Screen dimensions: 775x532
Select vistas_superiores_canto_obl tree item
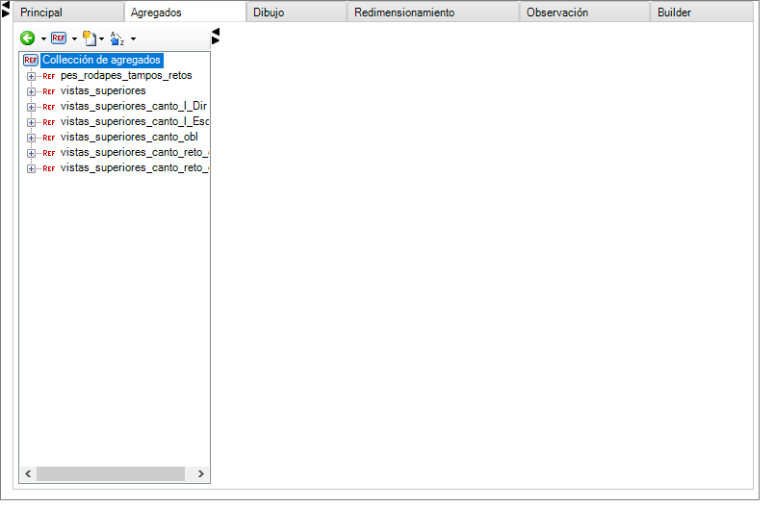[129, 137]
